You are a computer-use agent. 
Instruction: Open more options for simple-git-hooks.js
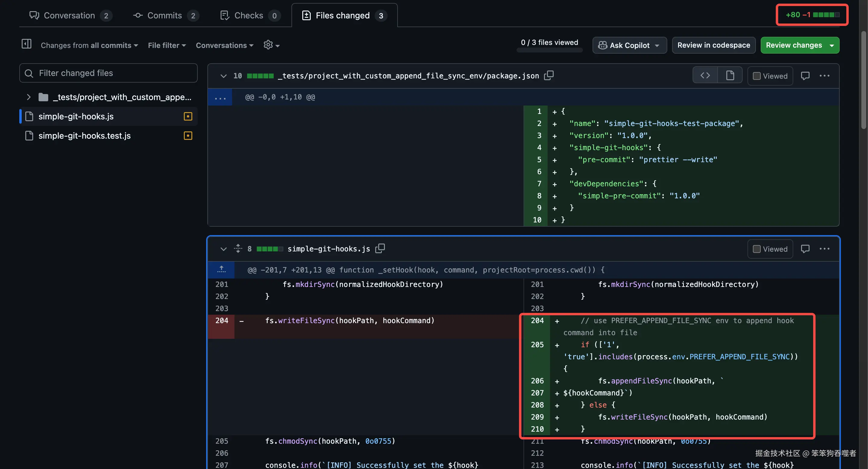pyautogui.click(x=824, y=249)
